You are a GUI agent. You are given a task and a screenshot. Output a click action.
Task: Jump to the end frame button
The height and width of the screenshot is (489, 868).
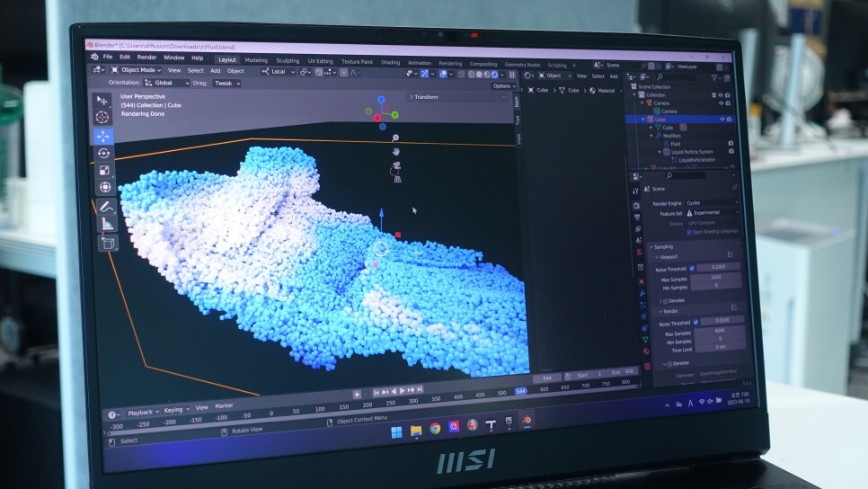click(x=420, y=390)
